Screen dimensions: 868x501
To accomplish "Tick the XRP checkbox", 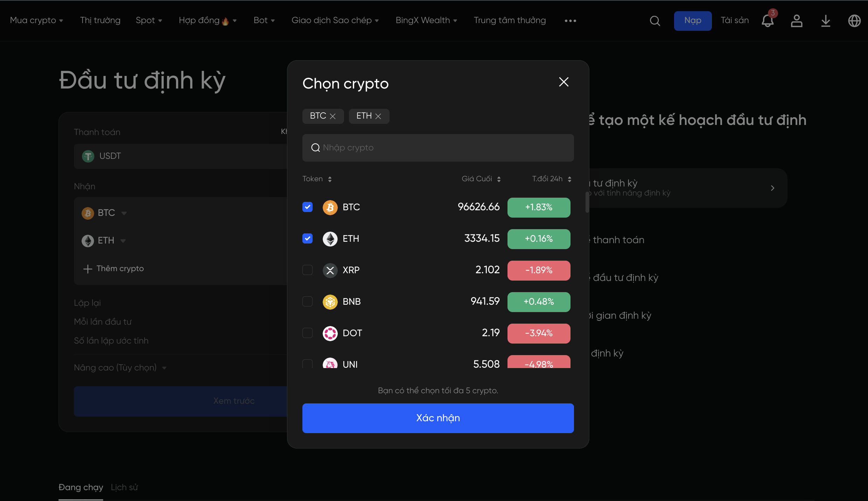I will coord(307,270).
